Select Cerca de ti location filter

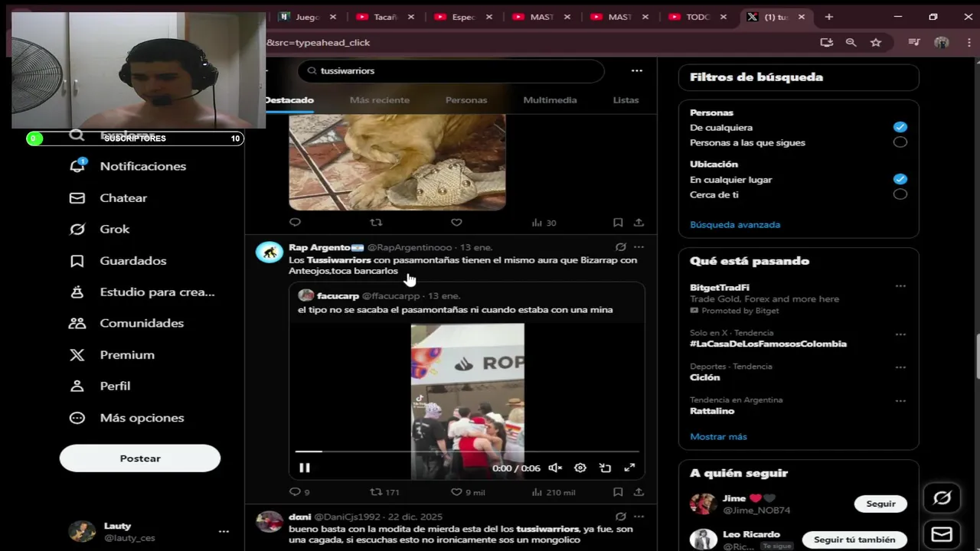(900, 194)
